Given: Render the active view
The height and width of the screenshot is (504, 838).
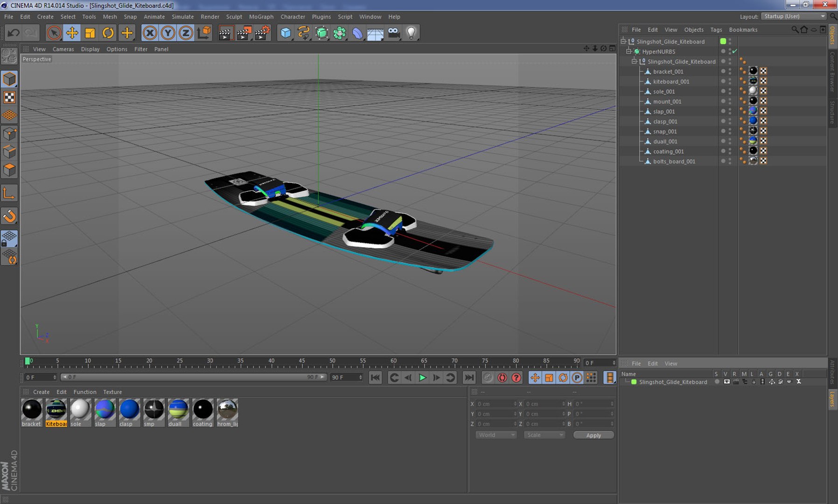Looking at the screenshot, I should pos(225,33).
